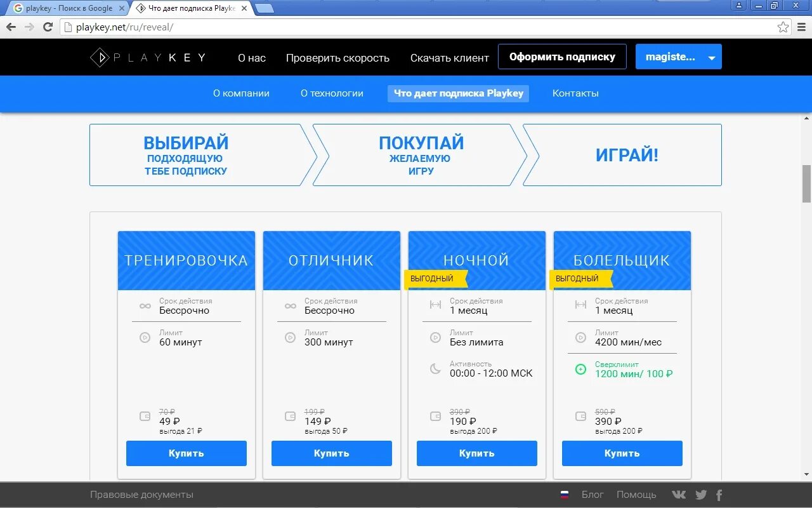Click the infinity icon in the Тренировочка card
Viewport: 812px width, 508px height.
(x=145, y=306)
